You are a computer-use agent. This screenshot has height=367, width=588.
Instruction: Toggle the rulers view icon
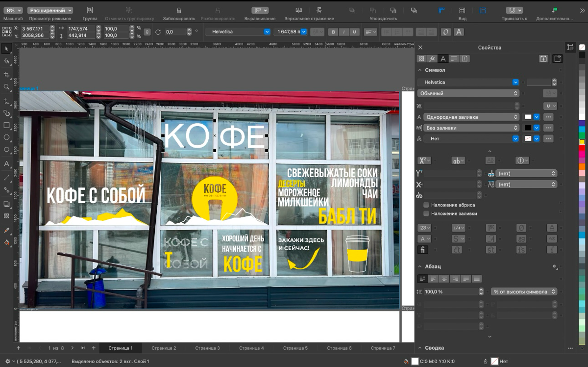tap(441, 10)
